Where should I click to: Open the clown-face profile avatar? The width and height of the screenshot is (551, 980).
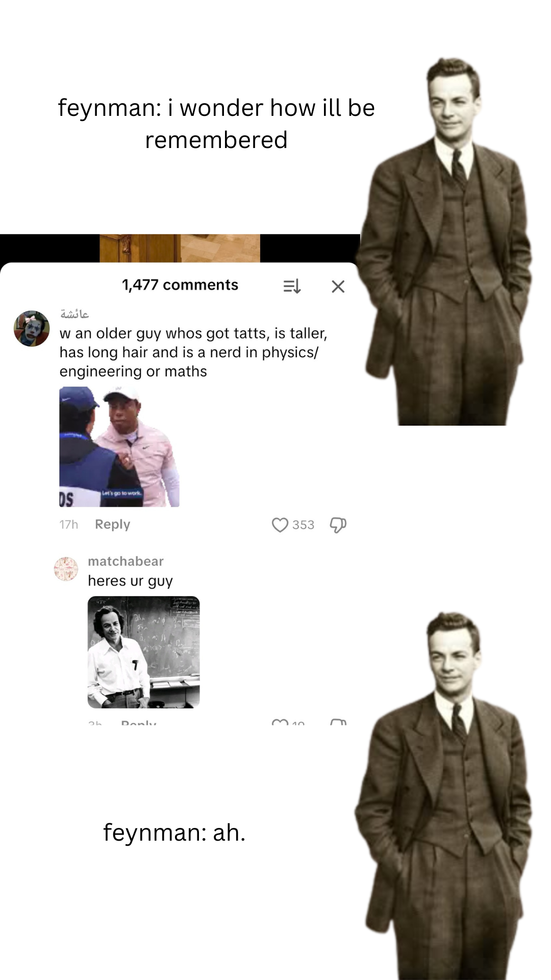tap(32, 328)
